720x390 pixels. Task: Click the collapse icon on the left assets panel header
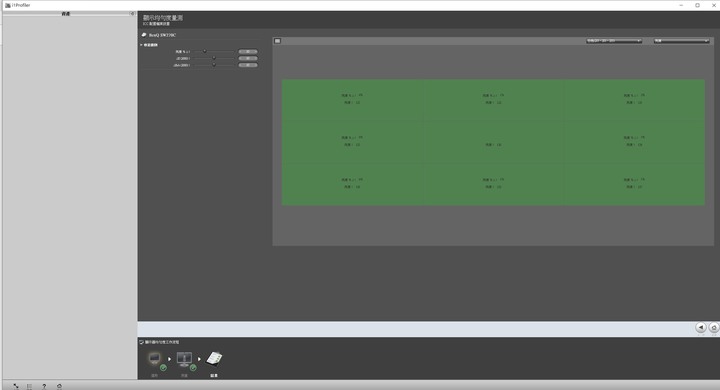[x=132, y=14]
